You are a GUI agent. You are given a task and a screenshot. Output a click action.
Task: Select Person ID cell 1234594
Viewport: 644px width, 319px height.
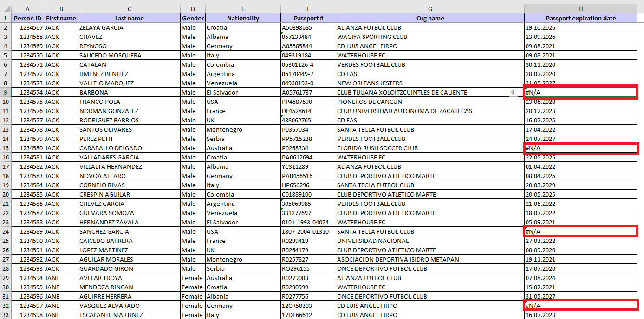pos(27,278)
